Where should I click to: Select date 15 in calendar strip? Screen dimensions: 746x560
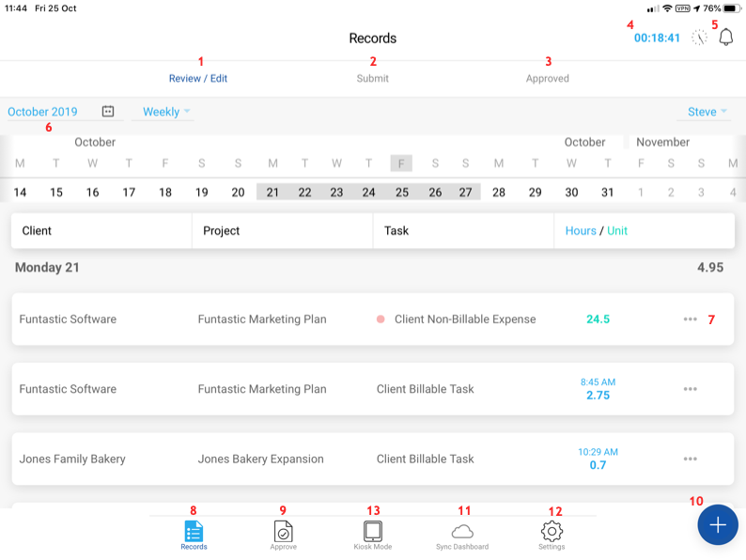[56, 192]
